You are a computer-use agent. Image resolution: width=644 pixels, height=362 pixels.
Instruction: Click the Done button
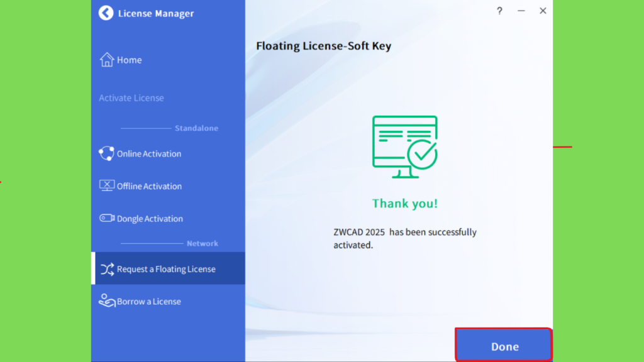coord(504,346)
